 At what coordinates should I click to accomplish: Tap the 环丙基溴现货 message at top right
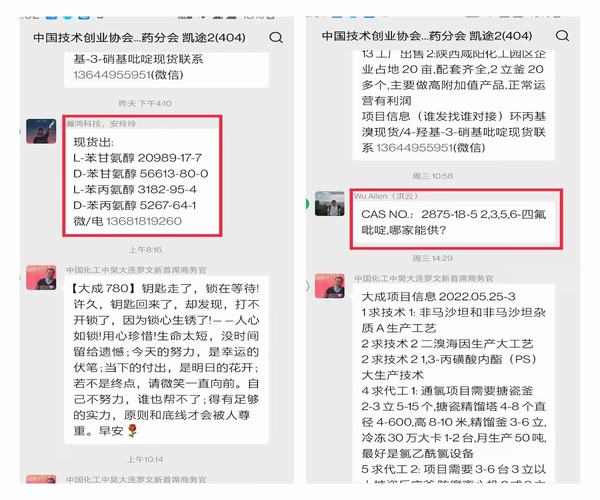[453, 104]
